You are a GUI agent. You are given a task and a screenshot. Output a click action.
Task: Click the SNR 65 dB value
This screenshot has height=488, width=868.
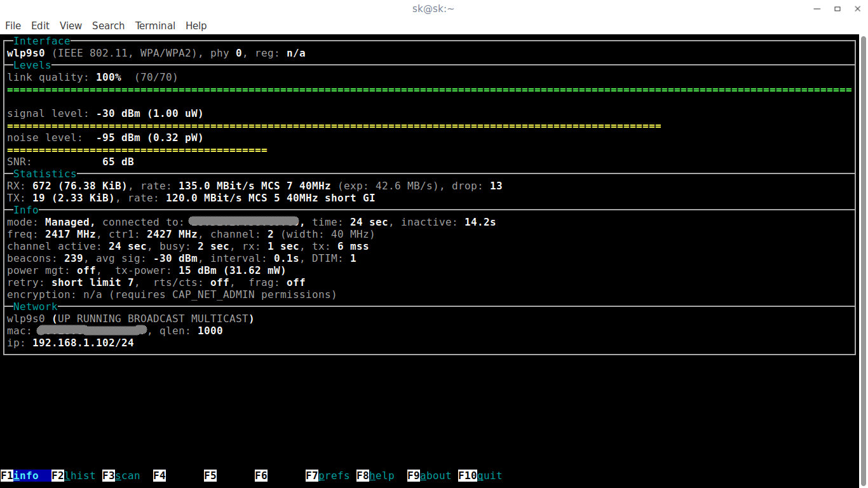[x=118, y=162]
